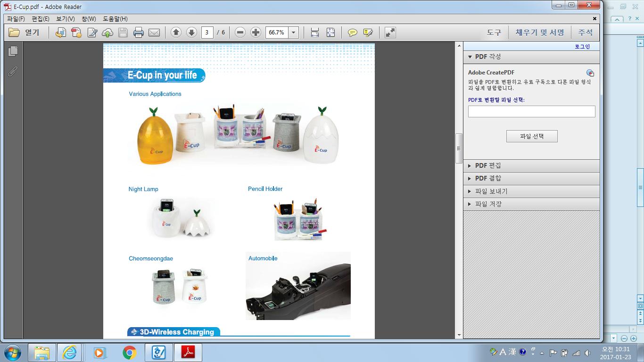Open the page thumbnails panel icon

point(13,51)
